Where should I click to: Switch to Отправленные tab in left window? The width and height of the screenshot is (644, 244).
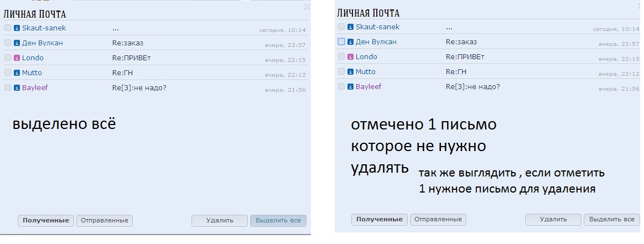coord(105,221)
